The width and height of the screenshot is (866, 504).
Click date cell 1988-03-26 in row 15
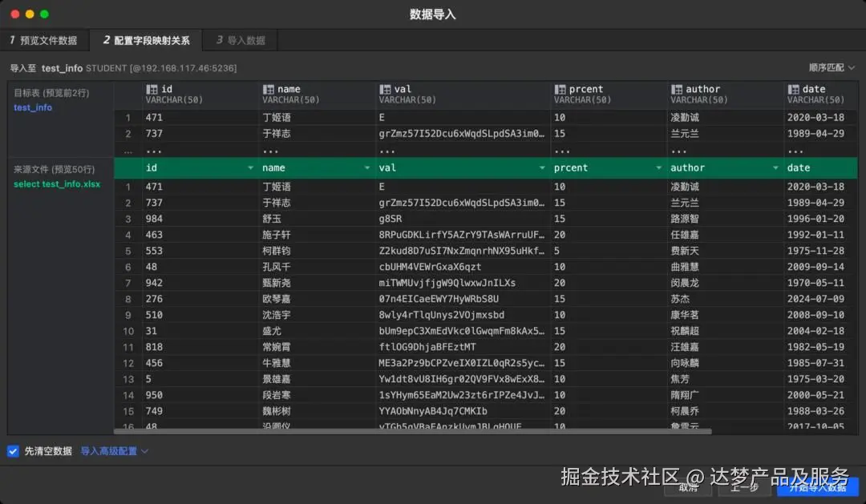[x=815, y=411]
